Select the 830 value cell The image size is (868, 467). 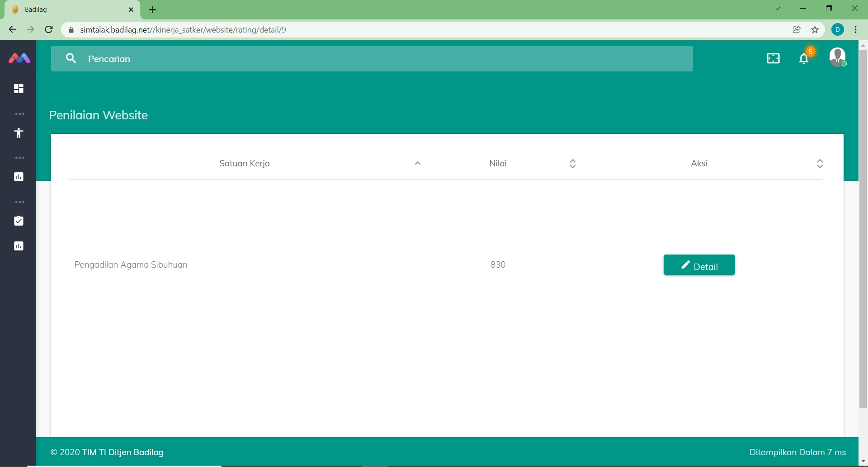(498, 265)
